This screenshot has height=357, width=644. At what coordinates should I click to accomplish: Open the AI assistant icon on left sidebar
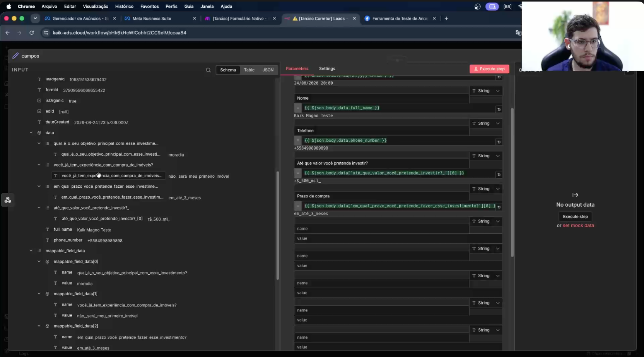pos(8,200)
